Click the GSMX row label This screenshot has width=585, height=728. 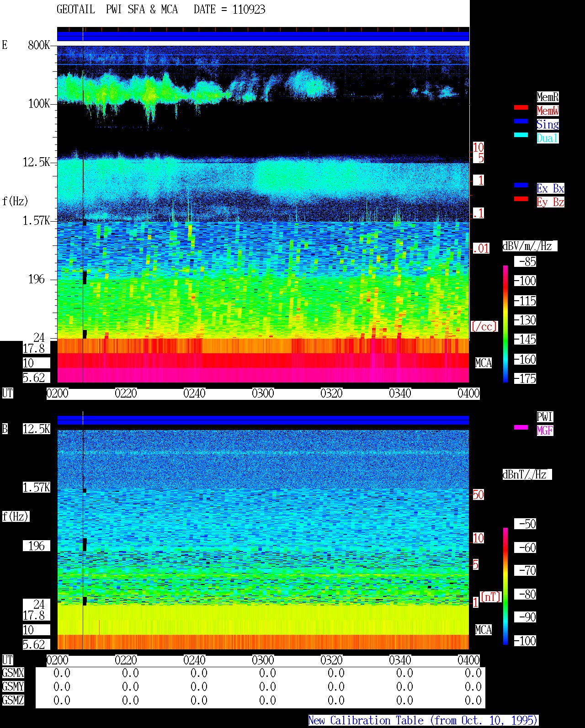[x=13, y=673]
